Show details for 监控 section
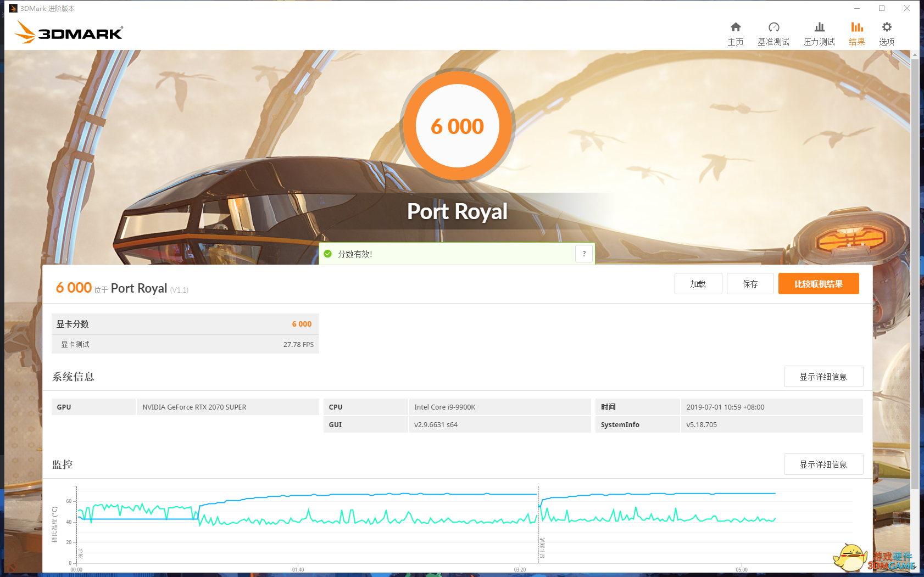The image size is (924, 577). (823, 464)
